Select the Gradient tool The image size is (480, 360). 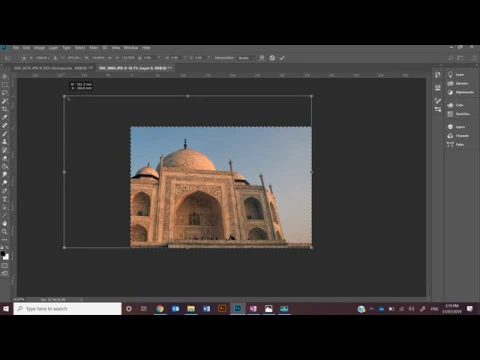click(5, 166)
